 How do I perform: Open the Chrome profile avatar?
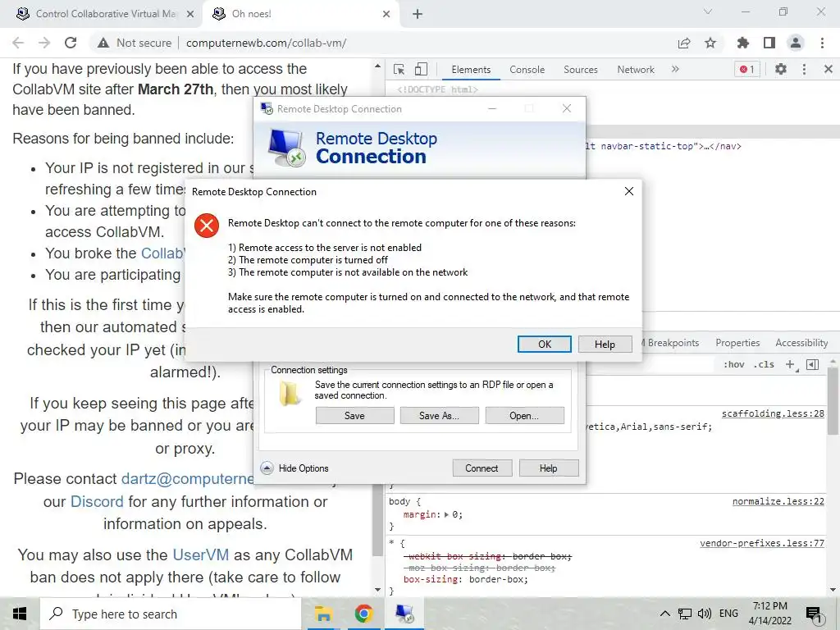pyautogui.click(x=796, y=43)
